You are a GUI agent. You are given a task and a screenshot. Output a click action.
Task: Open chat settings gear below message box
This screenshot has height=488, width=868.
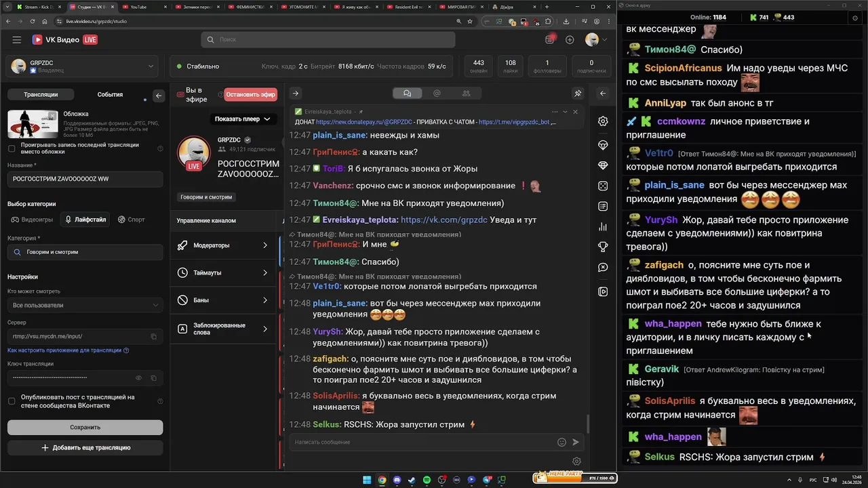pyautogui.click(x=576, y=462)
